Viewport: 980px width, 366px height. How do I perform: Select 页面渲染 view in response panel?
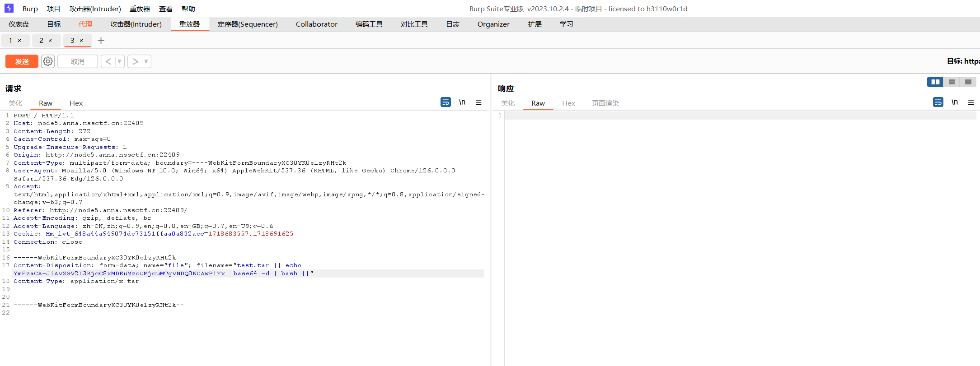(x=605, y=103)
